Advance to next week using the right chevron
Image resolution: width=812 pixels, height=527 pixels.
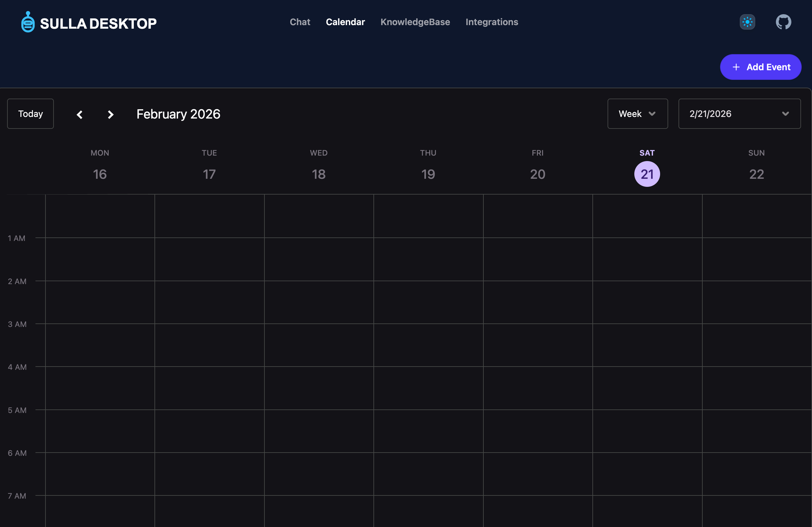coord(110,115)
